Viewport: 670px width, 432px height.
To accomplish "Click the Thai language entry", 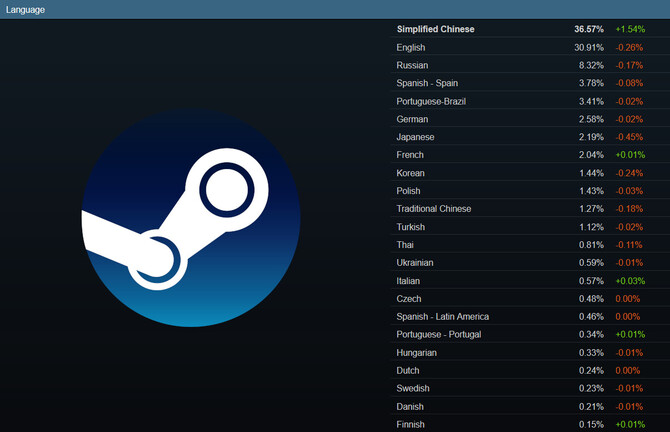I will [530, 245].
